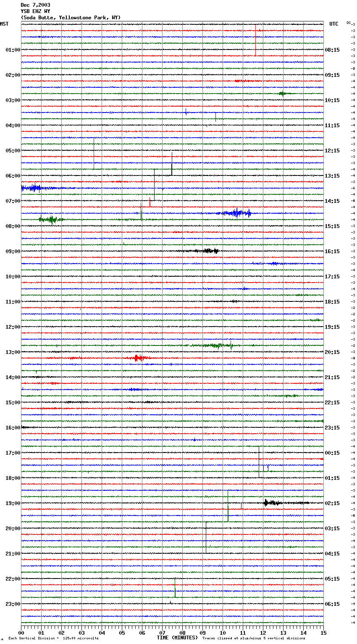The width and height of the screenshot is (357, 644).
Task: Click the "(Soda Butte, Yellowstone Park, WY)" title
Action: pyautogui.click(x=71, y=18)
